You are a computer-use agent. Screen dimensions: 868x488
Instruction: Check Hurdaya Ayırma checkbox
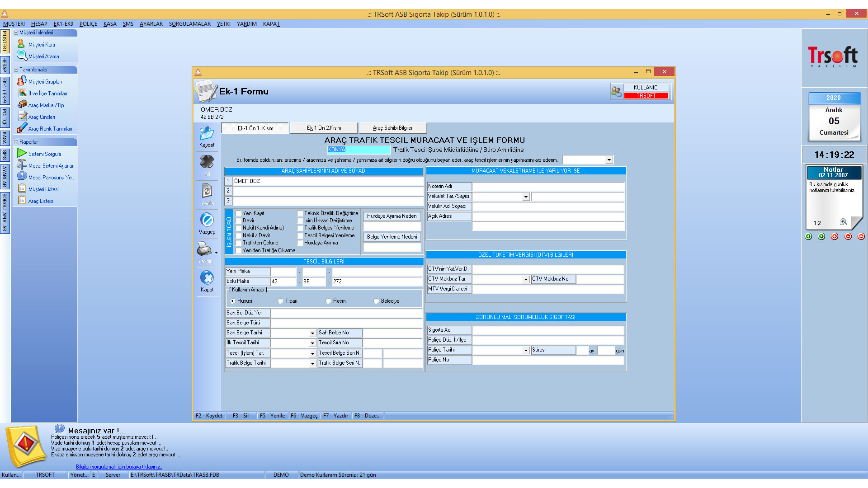(x=300, y=243)
